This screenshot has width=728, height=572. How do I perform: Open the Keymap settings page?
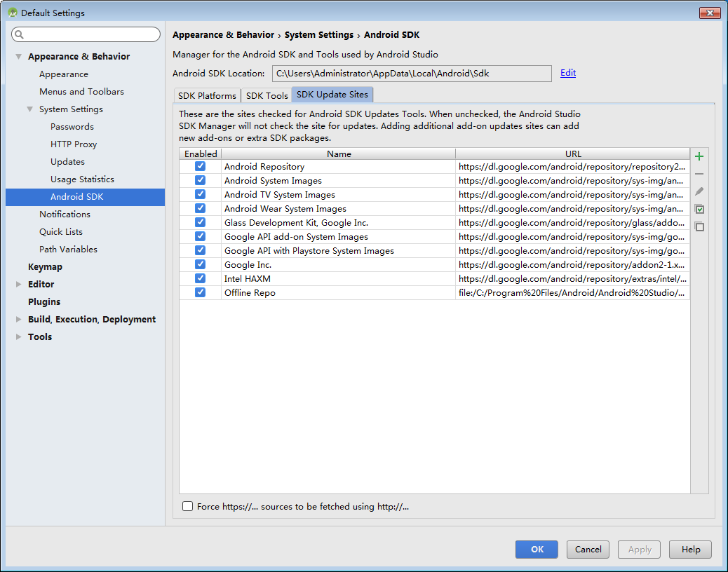coord(45,267)
